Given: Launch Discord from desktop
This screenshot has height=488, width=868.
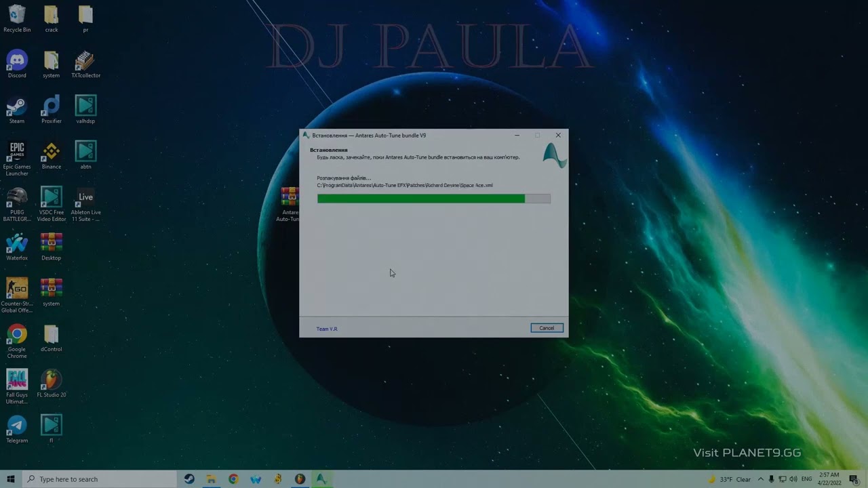Looking at the screenshot, I should coord(17,64).
